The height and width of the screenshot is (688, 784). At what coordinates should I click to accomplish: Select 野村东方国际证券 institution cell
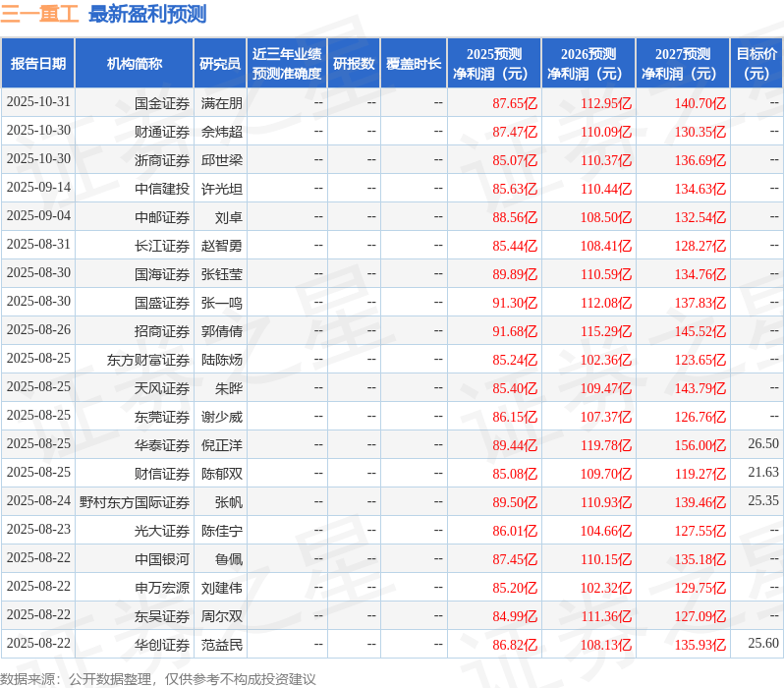(135, 503)
